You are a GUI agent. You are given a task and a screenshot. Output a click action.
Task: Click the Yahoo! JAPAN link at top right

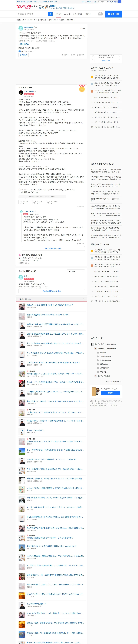point(86,2)
